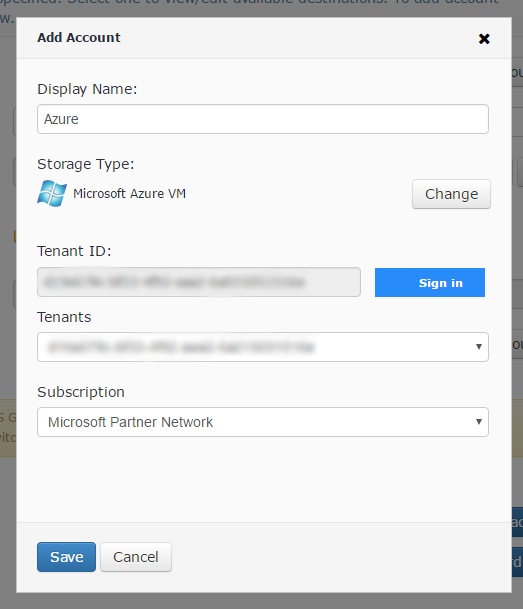Click the Subscription label
523x609 pixels.
[x=81, y=392]
